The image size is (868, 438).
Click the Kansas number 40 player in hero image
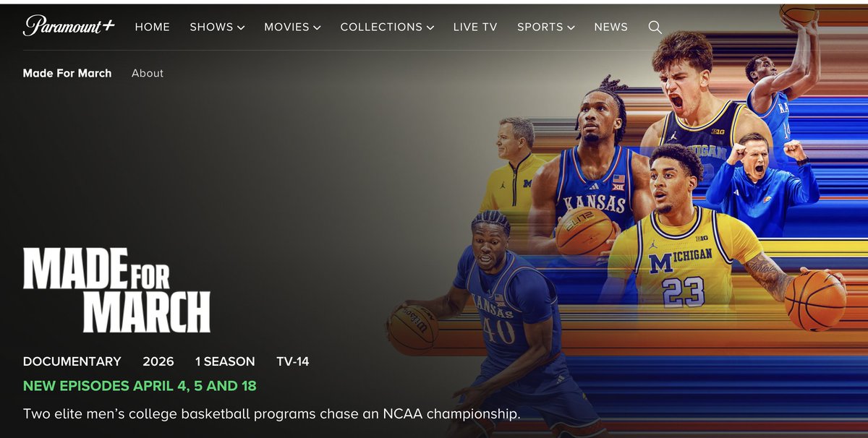click(499, 318)
